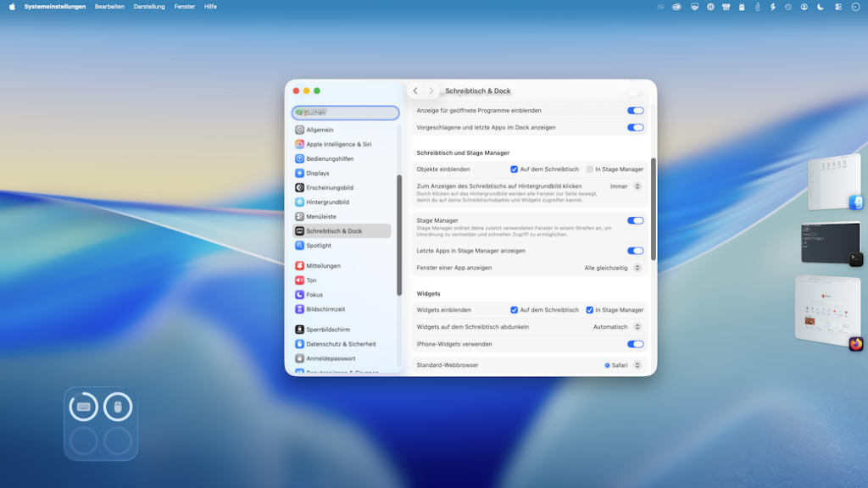This screenshot has height=488, width=868.
Task: Change the Standard-Webbrowser from Safari
Action: [x=621, y=365]
